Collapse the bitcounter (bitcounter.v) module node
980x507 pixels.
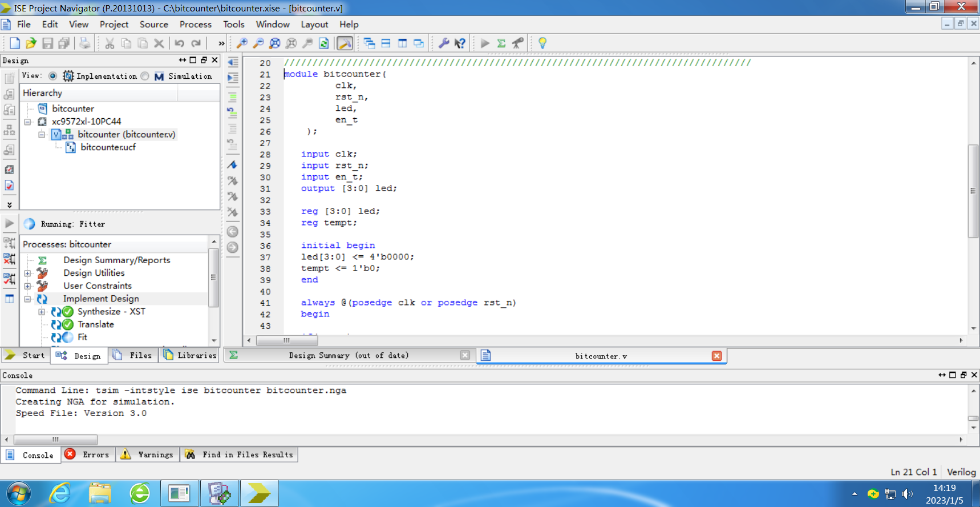click(x=42, y=135)
